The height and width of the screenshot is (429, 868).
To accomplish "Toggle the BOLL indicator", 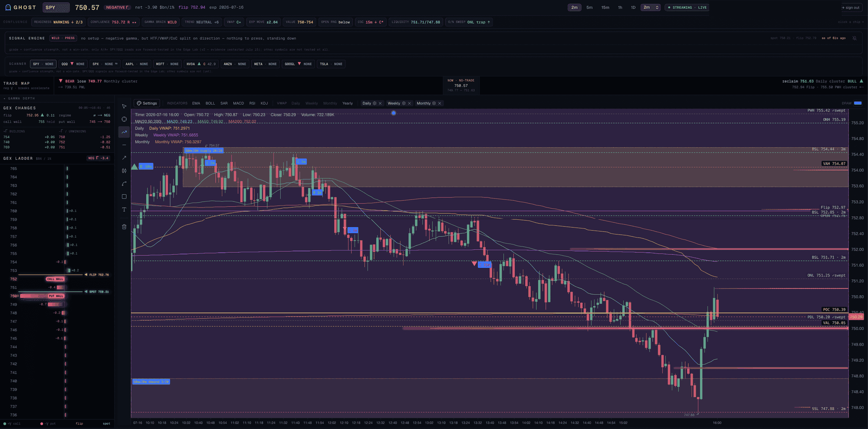I will 210,103.
